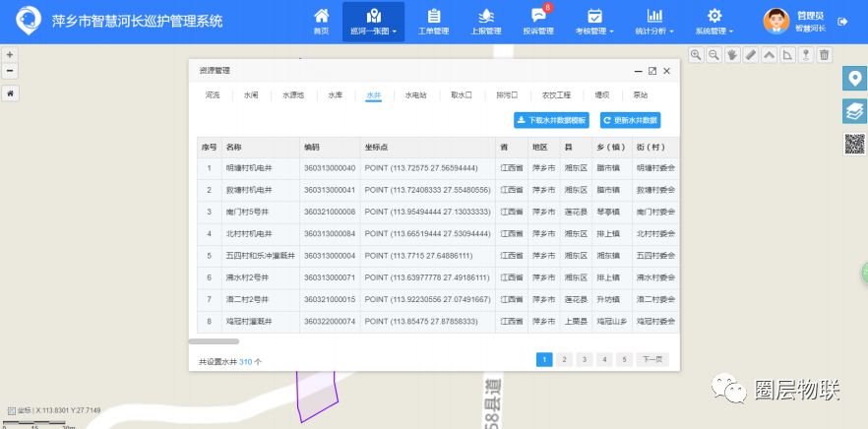Switch to the 水电站 tab
Image resolution: width=868 pixels, height=429 pixels.
coord(415,95)
